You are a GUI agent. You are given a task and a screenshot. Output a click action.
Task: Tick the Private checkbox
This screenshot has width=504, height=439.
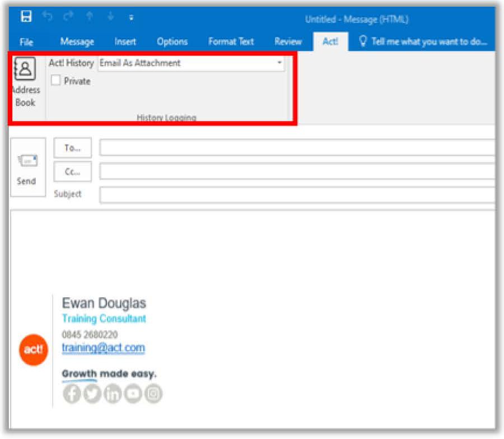click(x=55, y=80)
